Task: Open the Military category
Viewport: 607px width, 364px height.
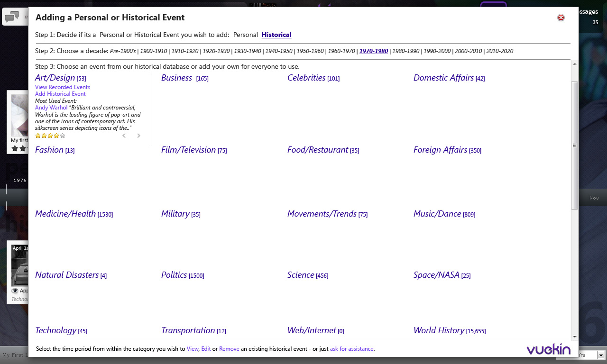Action: pyautogui.click(x=175, y=214)
